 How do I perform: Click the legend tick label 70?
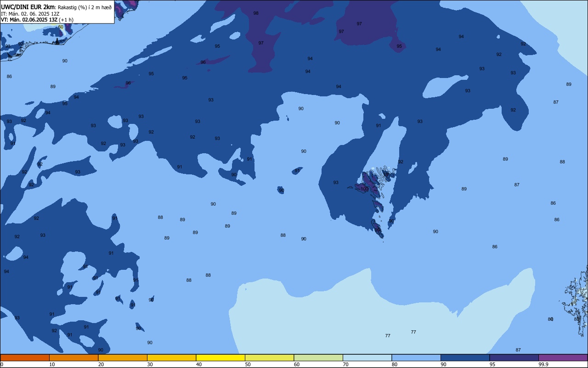[345, 364]
